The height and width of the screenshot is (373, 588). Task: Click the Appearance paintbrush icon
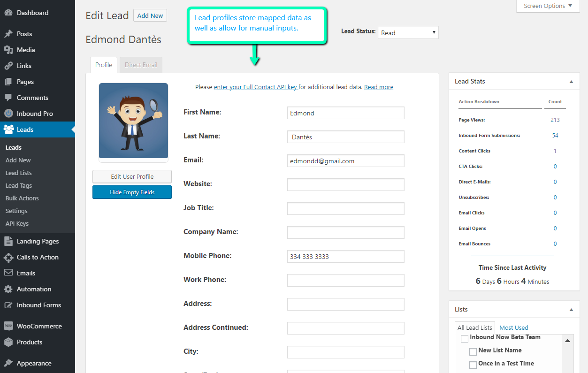point(8,363)
